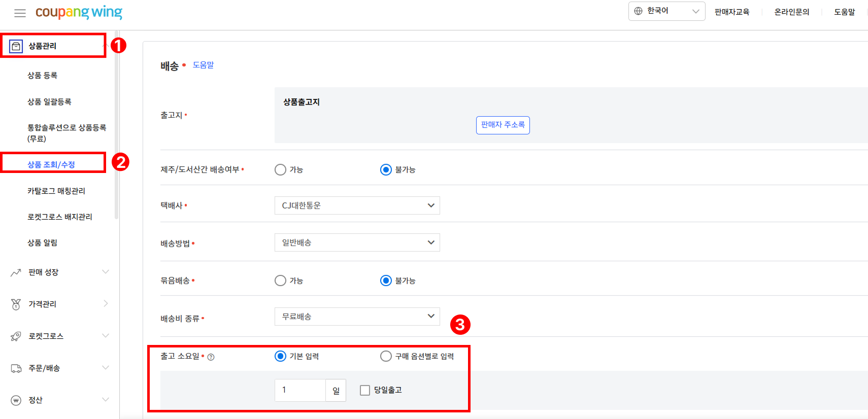
Task: Expand the 정산 menu chevron
Action: (106, 400)
